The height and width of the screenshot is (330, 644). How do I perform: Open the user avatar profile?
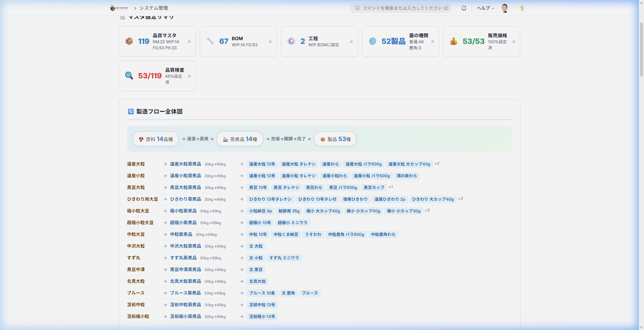pyautogui.click(x=505, y=8)
